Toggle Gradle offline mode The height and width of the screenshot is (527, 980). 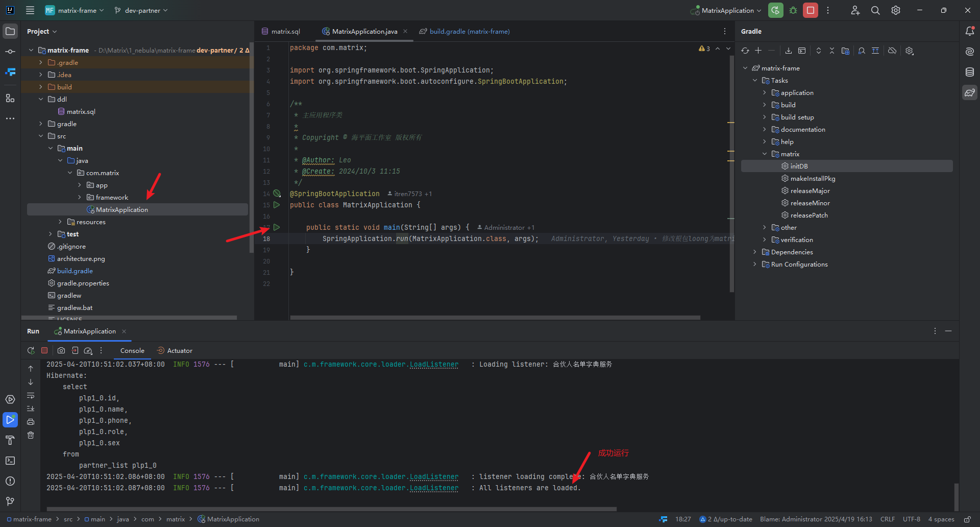pos(892,51)
